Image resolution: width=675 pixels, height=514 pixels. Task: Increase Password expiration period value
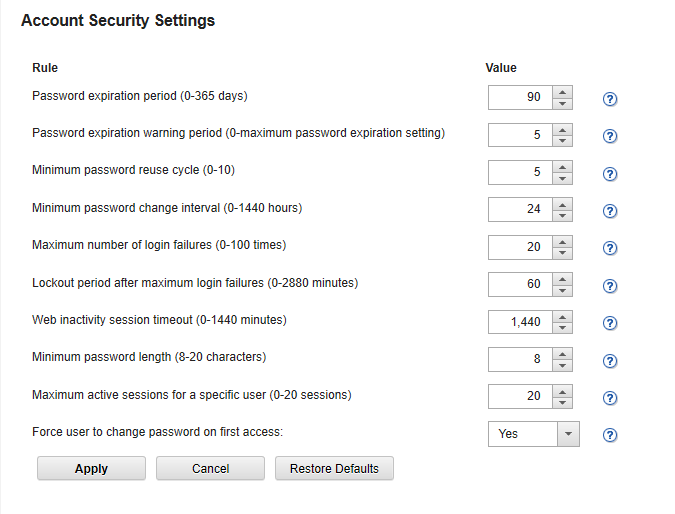point(562,92)
